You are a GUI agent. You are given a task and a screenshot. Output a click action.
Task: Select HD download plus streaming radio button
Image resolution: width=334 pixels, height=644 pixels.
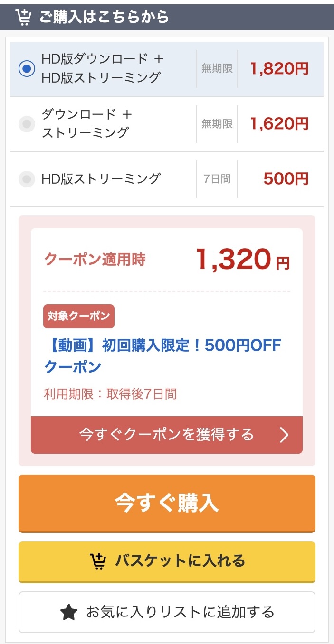tap(27, 69)
